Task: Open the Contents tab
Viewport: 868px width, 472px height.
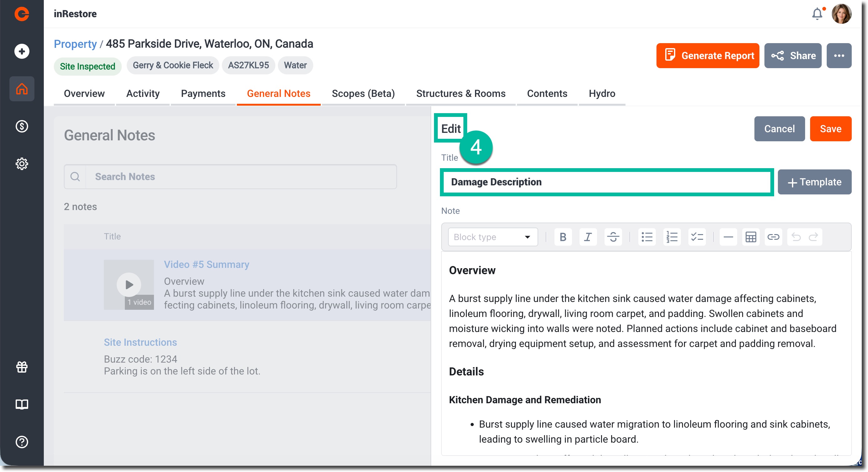Action: tap(547, 93)
